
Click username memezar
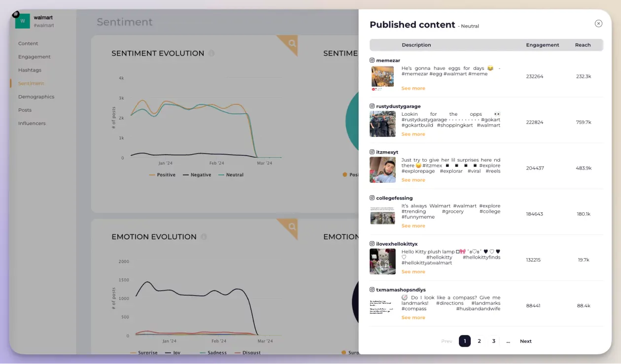(x=388, y=60)
